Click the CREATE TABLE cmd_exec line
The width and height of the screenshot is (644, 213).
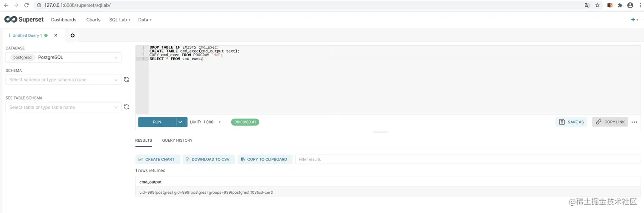click(195, 51)
